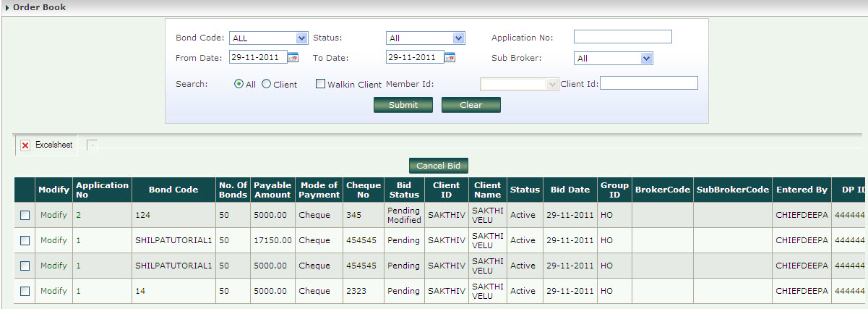Select the Client search radio button

(x=266, y=84)
